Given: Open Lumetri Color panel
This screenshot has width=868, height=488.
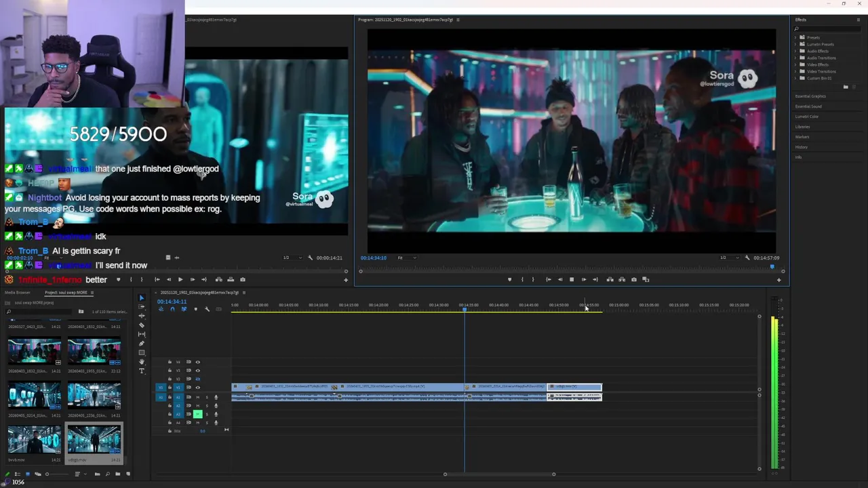Looking at the screenshot, I should pyautogui.click(x=807, y=117).
